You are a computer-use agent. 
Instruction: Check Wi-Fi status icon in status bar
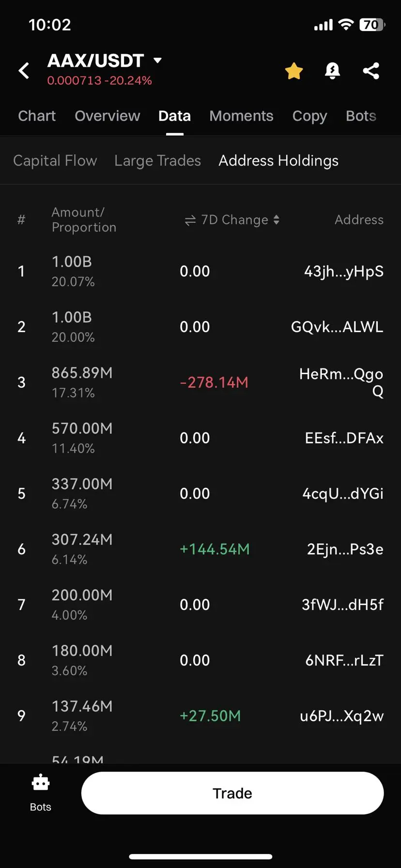(x=346, y=25)
